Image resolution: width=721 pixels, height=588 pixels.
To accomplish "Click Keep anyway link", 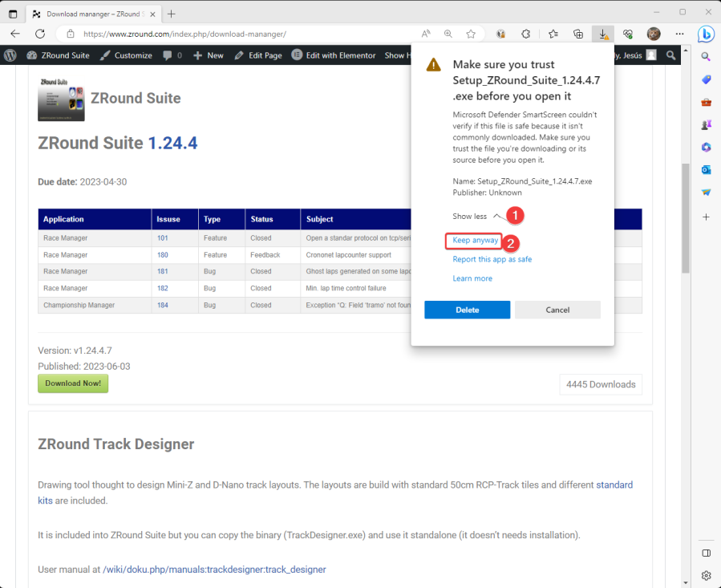I will tap(475, 240).
